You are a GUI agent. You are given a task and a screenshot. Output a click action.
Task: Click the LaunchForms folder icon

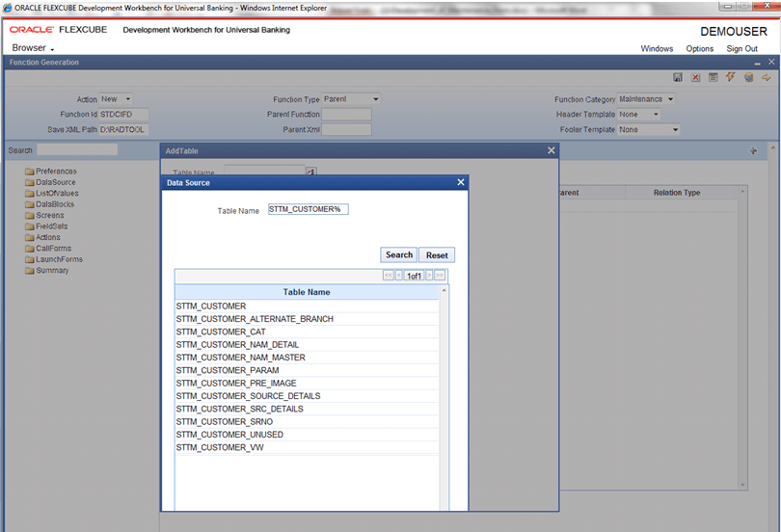point(29,259)
